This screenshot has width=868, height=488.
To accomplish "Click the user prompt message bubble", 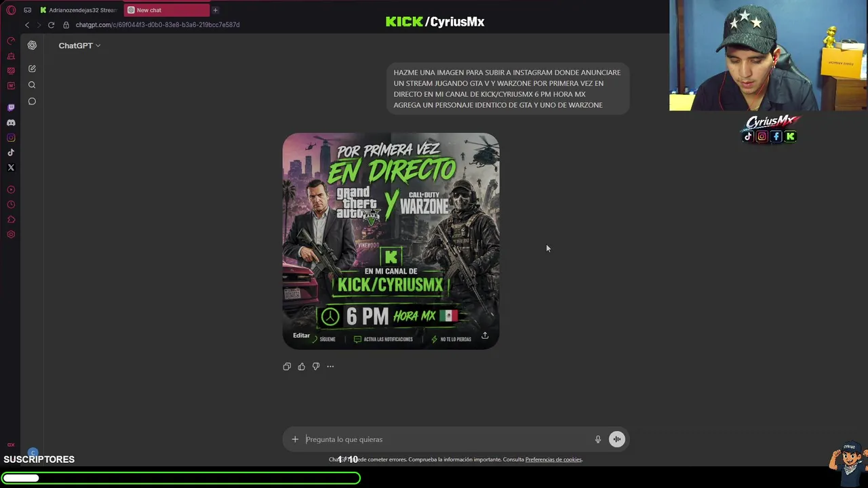I will point(507,88).
